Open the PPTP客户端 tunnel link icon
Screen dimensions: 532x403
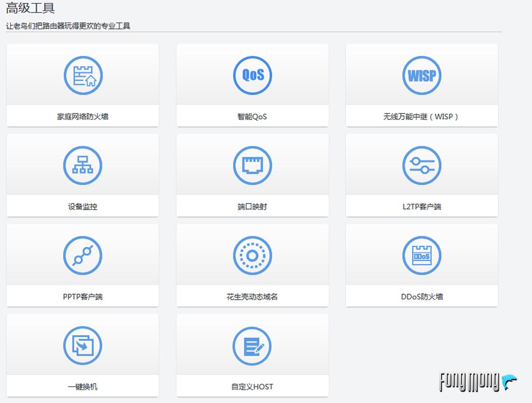coord(82,255)
